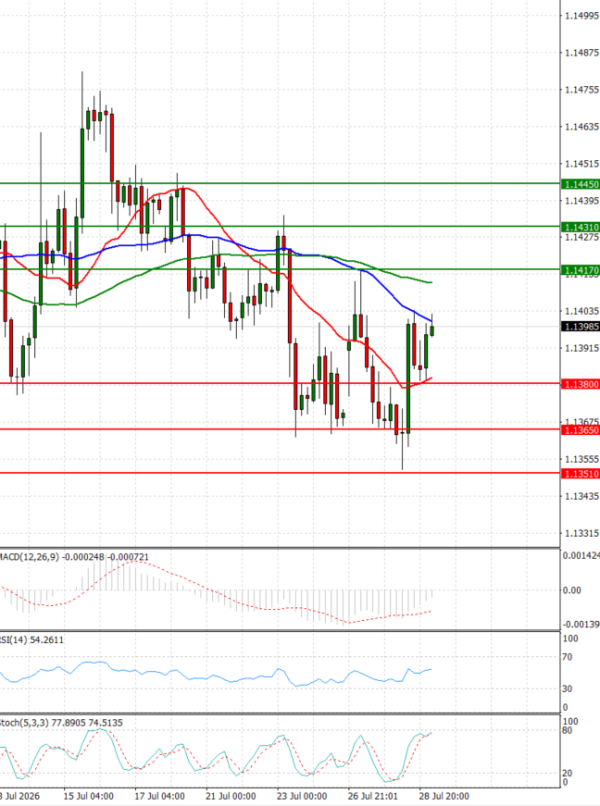The width and height of the screenshot is (600, 806).
Task: Click the 1.14310 green resistance level label
Action: coord(580,227)
